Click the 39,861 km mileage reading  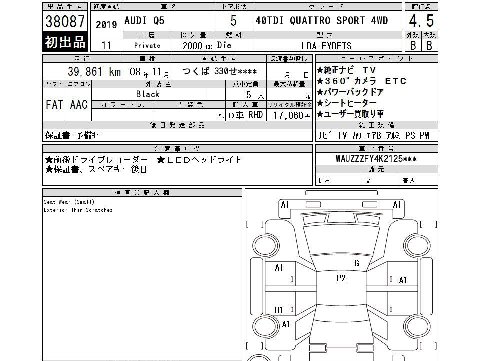pyautogui.click(x=94, y=71)
